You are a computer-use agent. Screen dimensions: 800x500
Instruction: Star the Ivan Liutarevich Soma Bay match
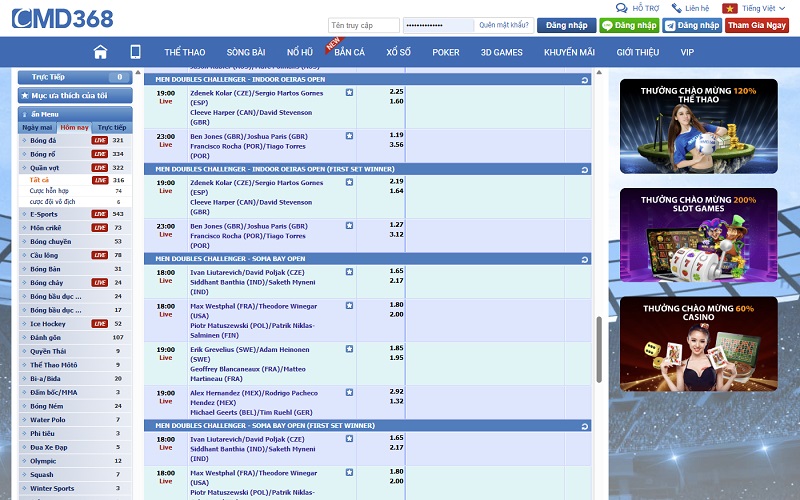[349, 272]
